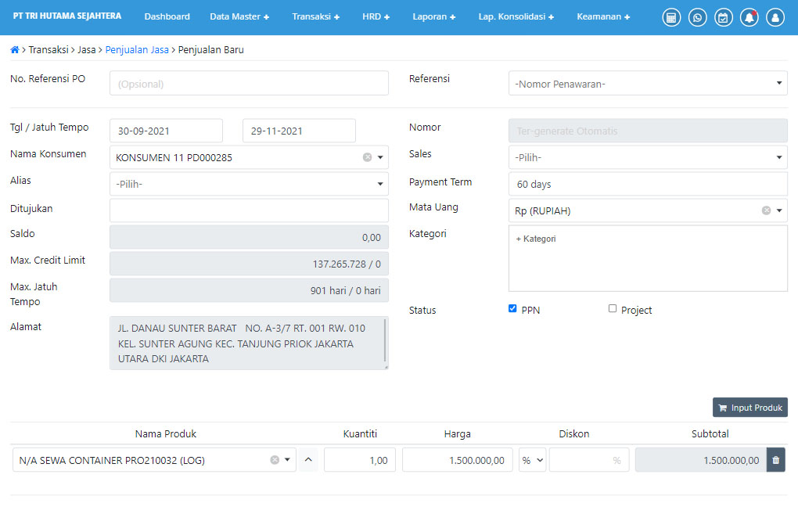
Task: Clear the selected product SEWA CONTAINER
Action: click(275, 460)
